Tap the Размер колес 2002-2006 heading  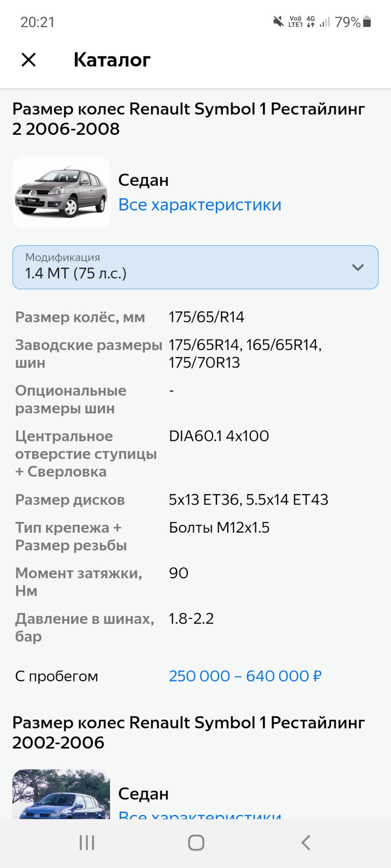189,732
